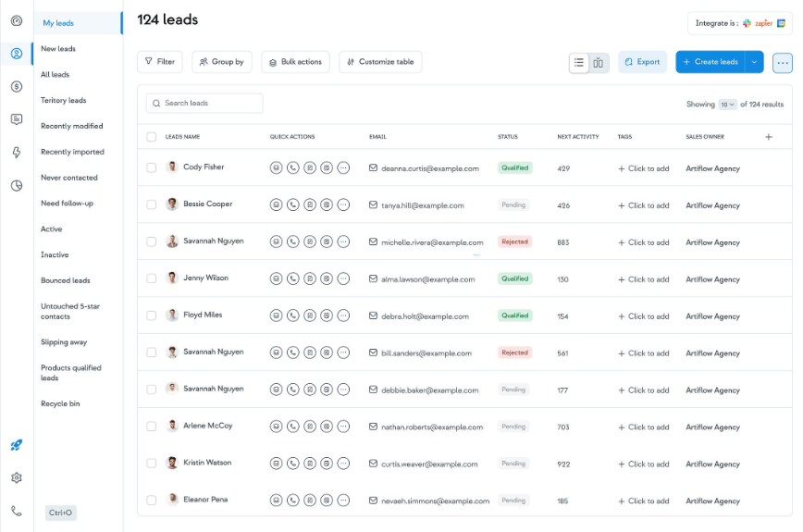
Task: Click phone call quick action for Kristin Watson
Action: [x=293, y=464]
